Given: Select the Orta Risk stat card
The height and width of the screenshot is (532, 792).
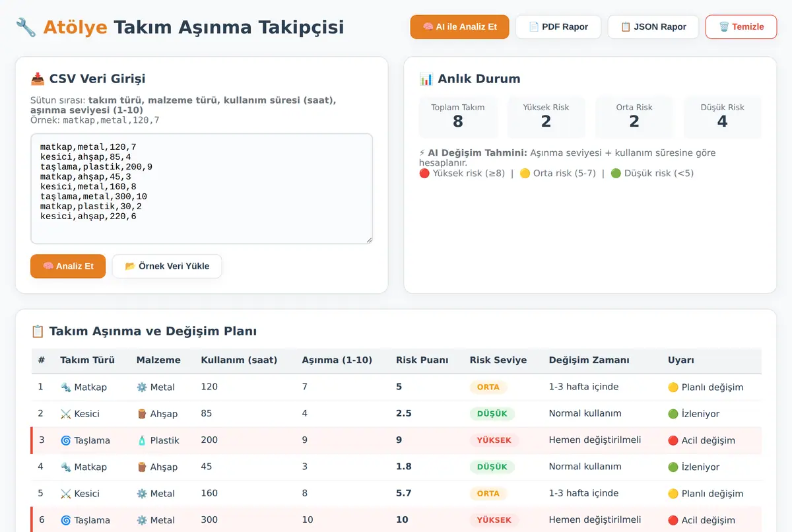Looking at the screenshot, I should tap(634, 117).
